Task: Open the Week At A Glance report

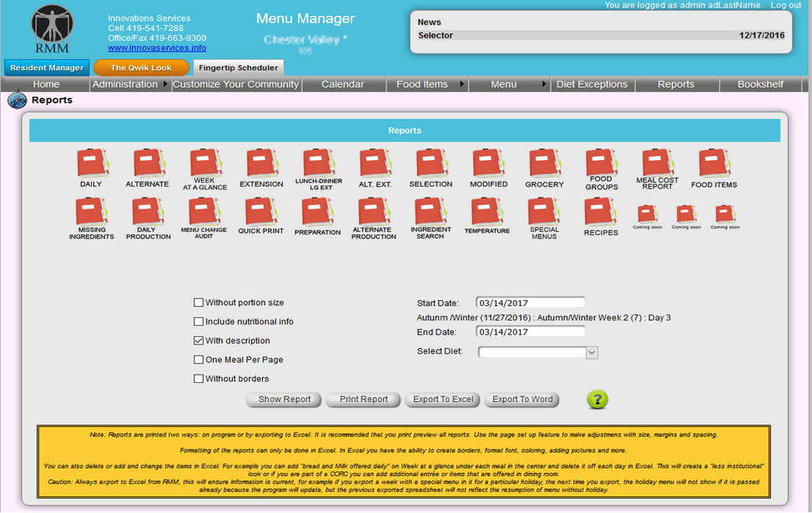Action: 204,162
